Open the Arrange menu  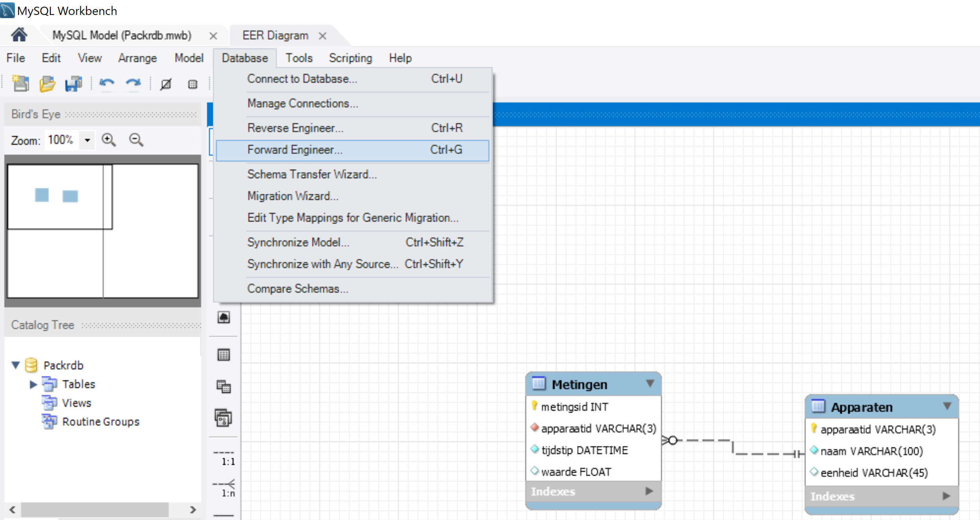tap(137, 58)
